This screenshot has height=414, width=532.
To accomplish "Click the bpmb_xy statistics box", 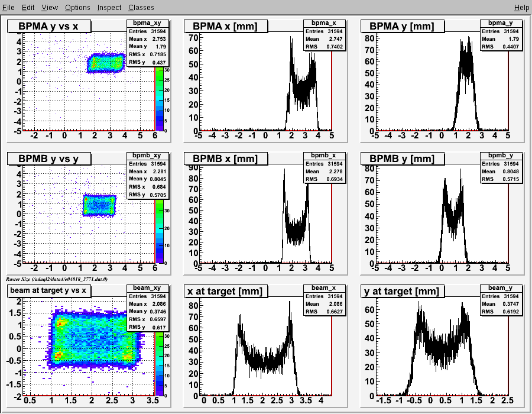I will pyautogui.click(x=148, y=175).
